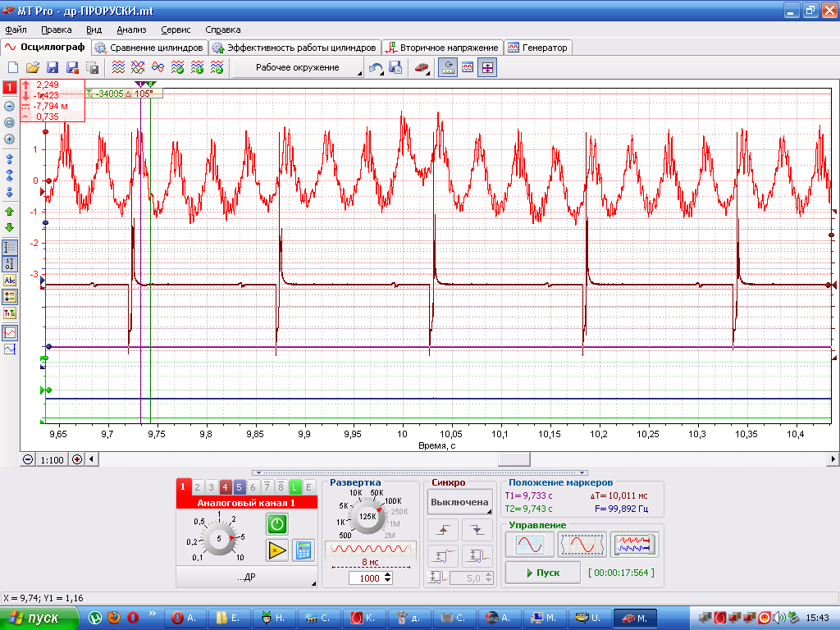
Task: Click the zoom-in plus icon beside 1:100
Action: click(77, 459)
